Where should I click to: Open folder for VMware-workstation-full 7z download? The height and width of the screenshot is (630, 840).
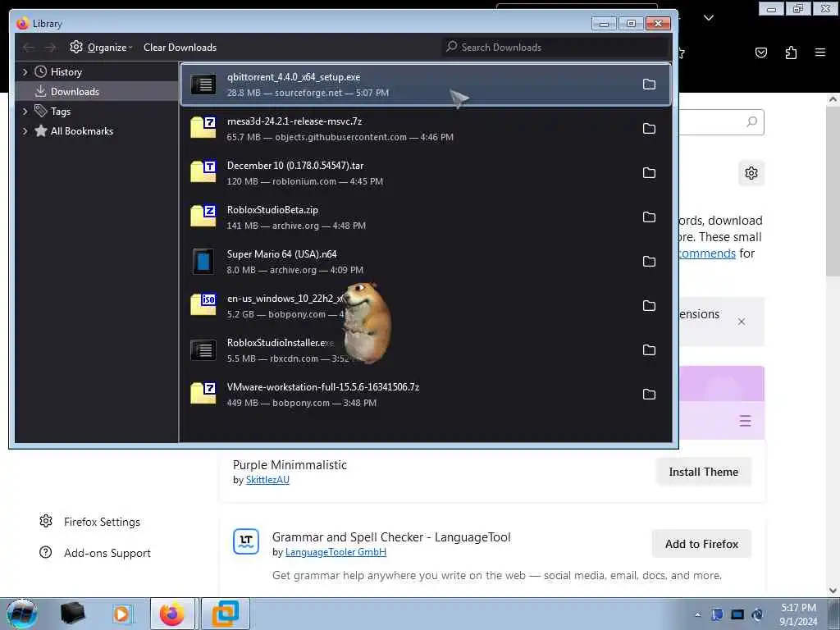coord(649,395)
